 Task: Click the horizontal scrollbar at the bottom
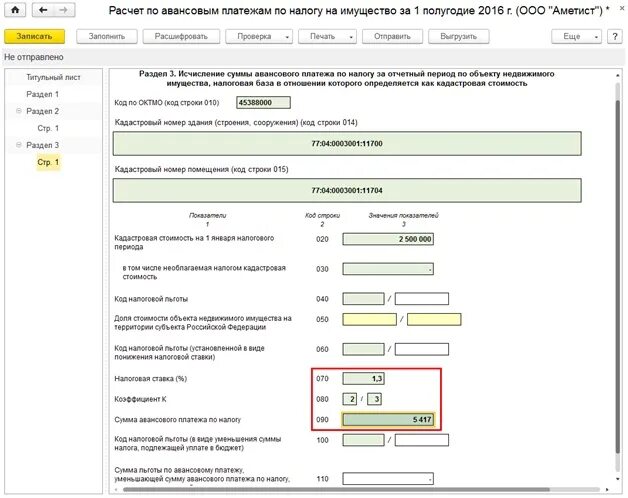coord(336,490)
